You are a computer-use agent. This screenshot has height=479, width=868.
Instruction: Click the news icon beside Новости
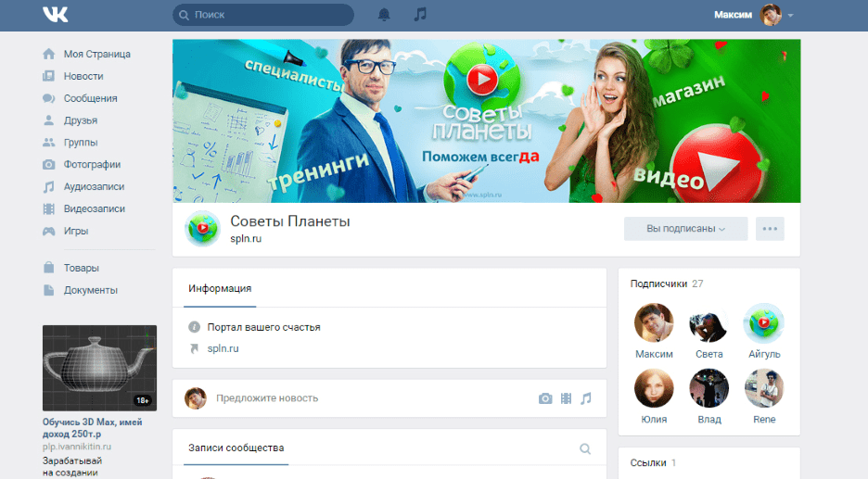point(49,76)
